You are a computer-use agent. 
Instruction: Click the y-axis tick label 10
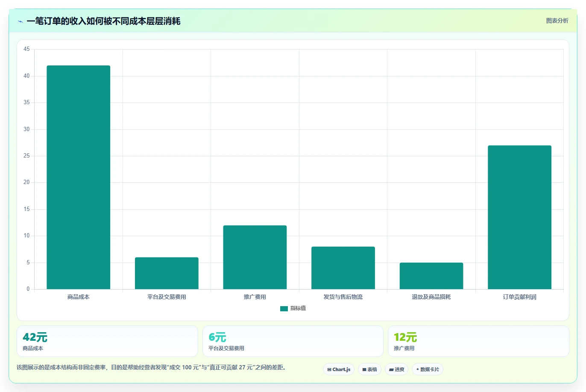pos(26,236)
